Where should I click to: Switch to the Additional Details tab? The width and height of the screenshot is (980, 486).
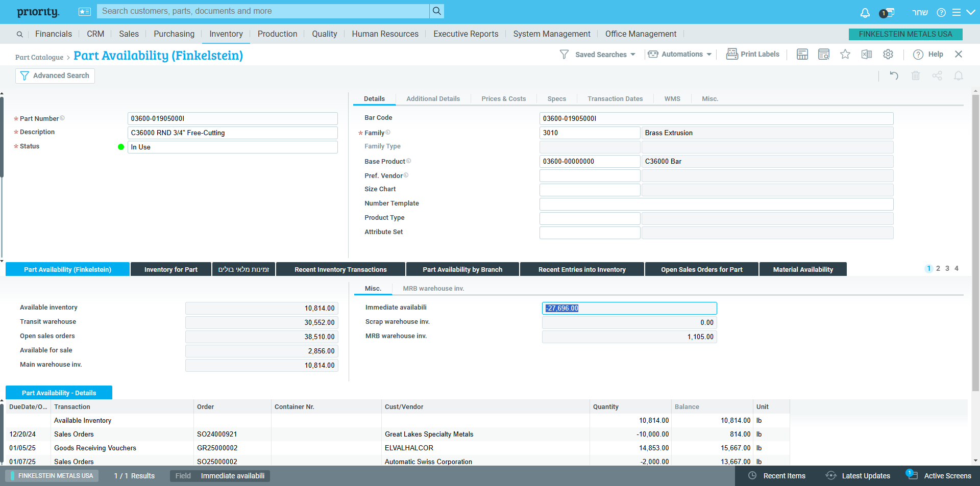pos(433,98)
